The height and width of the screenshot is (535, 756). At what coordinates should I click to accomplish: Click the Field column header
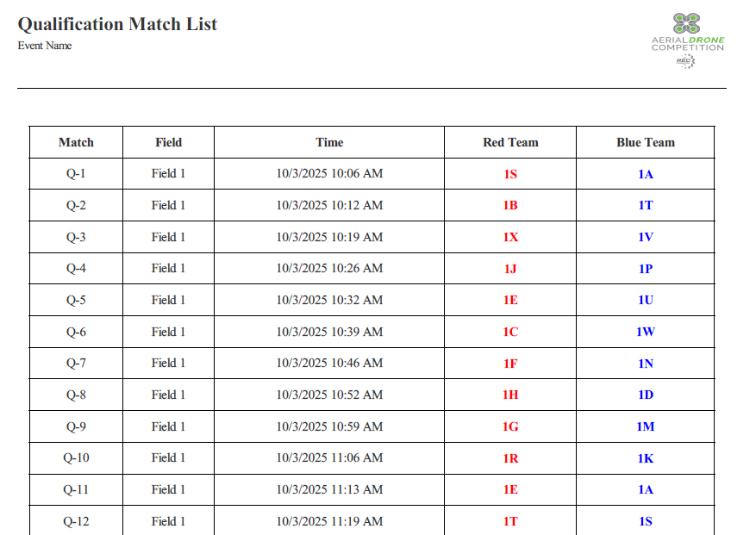(168, 142)
